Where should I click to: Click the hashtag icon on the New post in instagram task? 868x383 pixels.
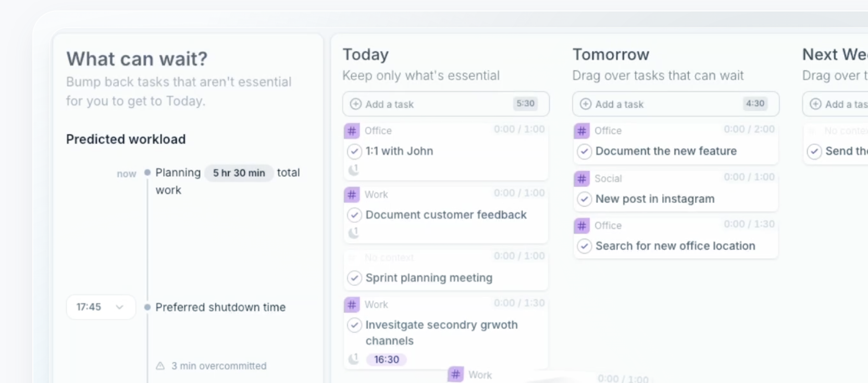point(582,178)
